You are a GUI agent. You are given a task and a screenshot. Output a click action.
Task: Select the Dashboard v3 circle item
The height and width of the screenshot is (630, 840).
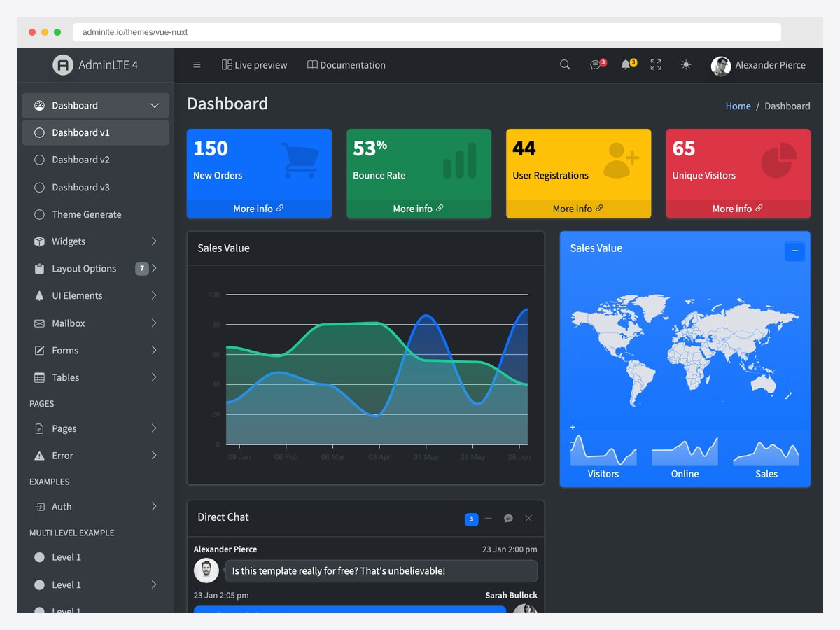click(95, 187)
